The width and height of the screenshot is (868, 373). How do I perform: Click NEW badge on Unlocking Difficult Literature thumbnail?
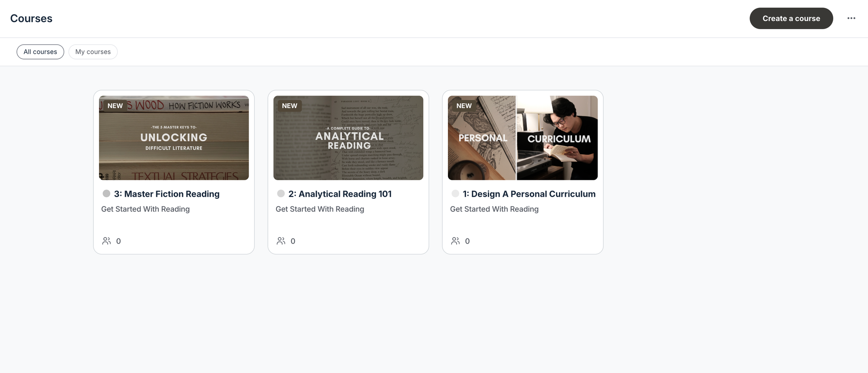click(x=115, y=106)
